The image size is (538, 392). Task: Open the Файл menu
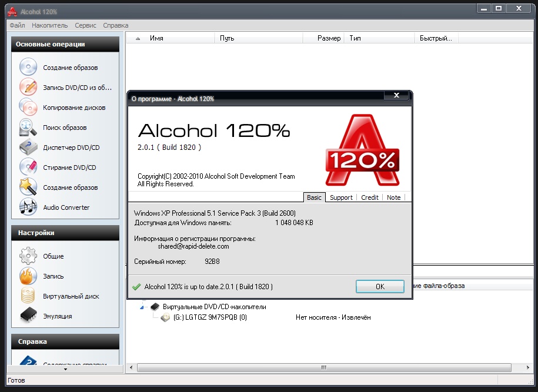(17, 25)
